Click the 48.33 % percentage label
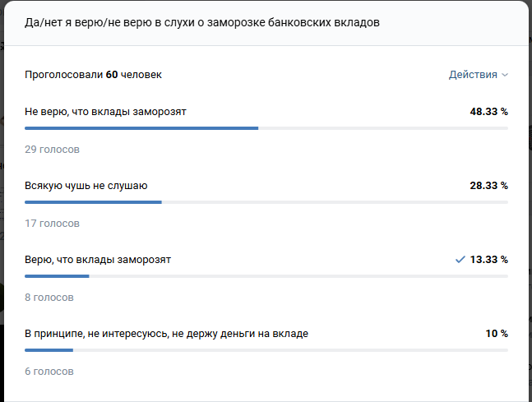 [x=488, y=111]
